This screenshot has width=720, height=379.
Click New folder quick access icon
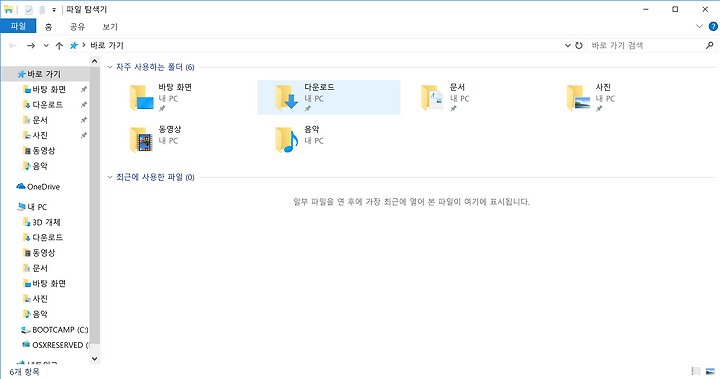(42, 9)
